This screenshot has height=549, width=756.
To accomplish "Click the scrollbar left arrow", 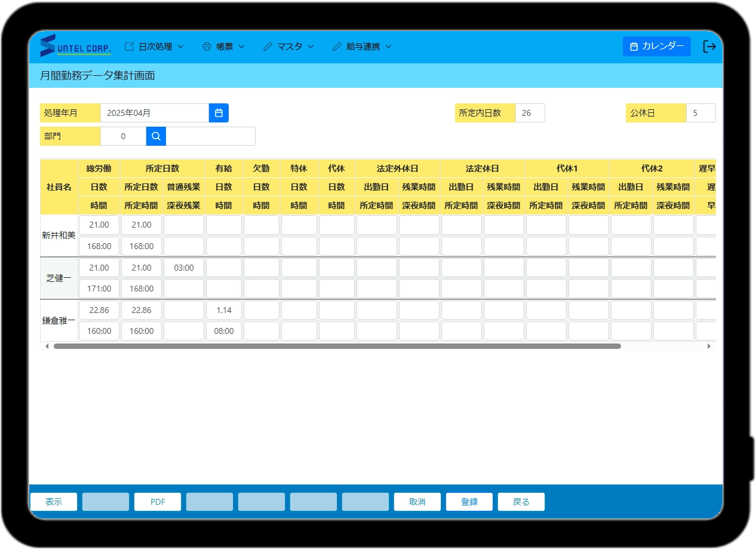I will tap(47, 346).
